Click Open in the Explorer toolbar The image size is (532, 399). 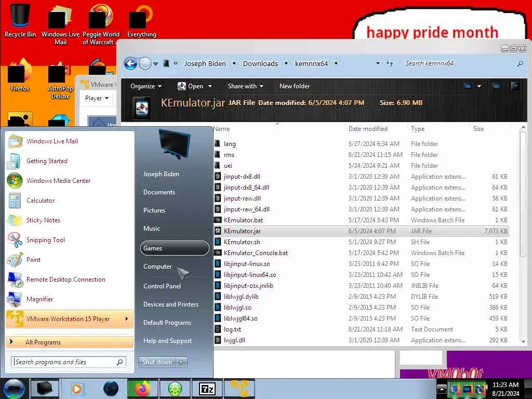click(191, 86)
